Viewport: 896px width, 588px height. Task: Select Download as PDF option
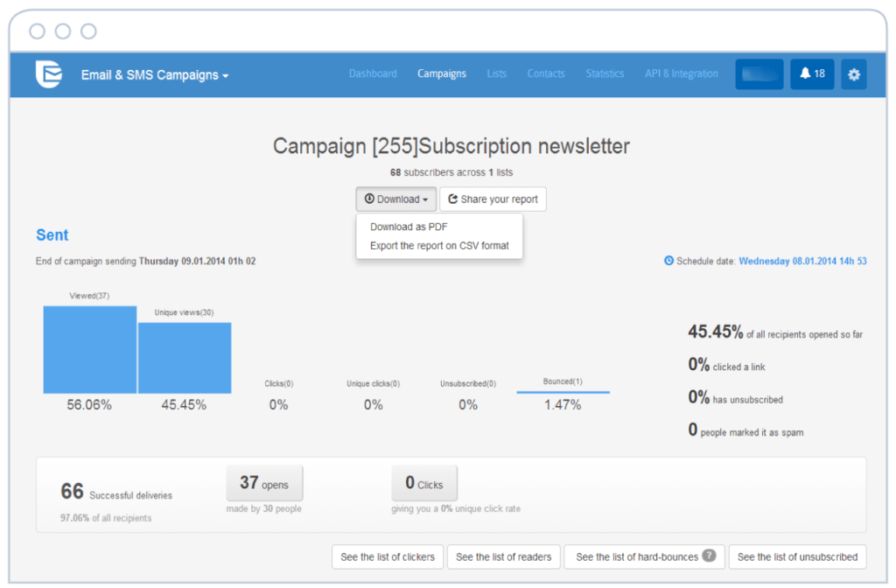click(409, 227)
